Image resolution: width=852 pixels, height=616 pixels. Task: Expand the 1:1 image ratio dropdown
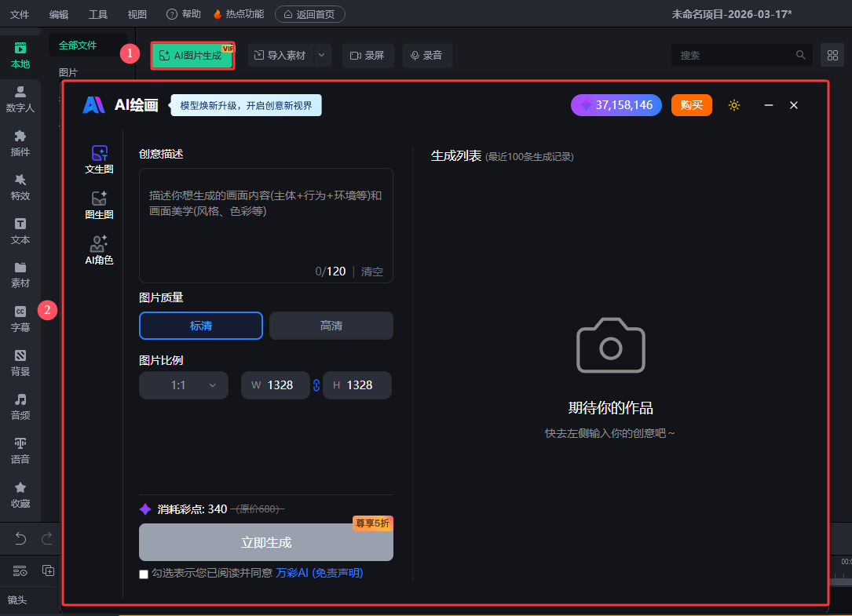[x=184, y=385]
